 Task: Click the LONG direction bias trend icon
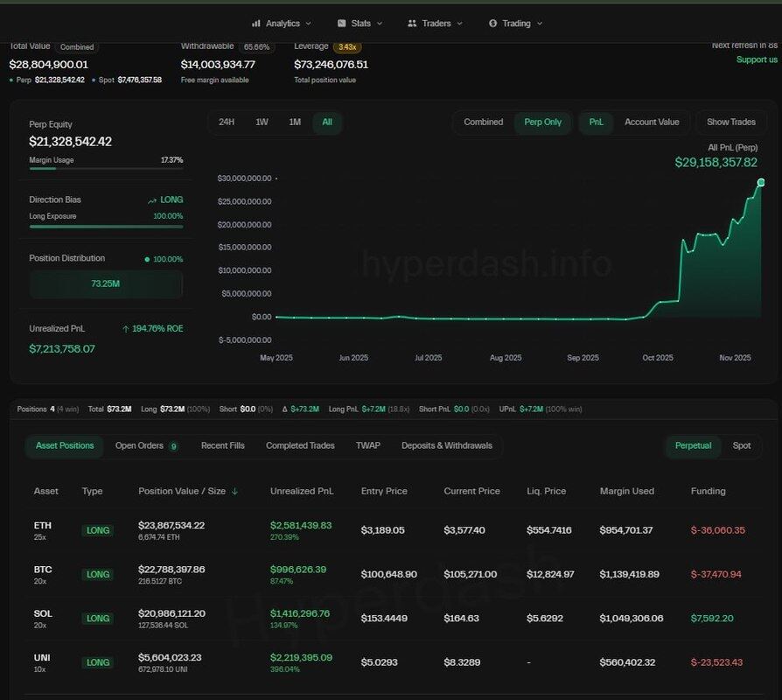tap(152, 200)
